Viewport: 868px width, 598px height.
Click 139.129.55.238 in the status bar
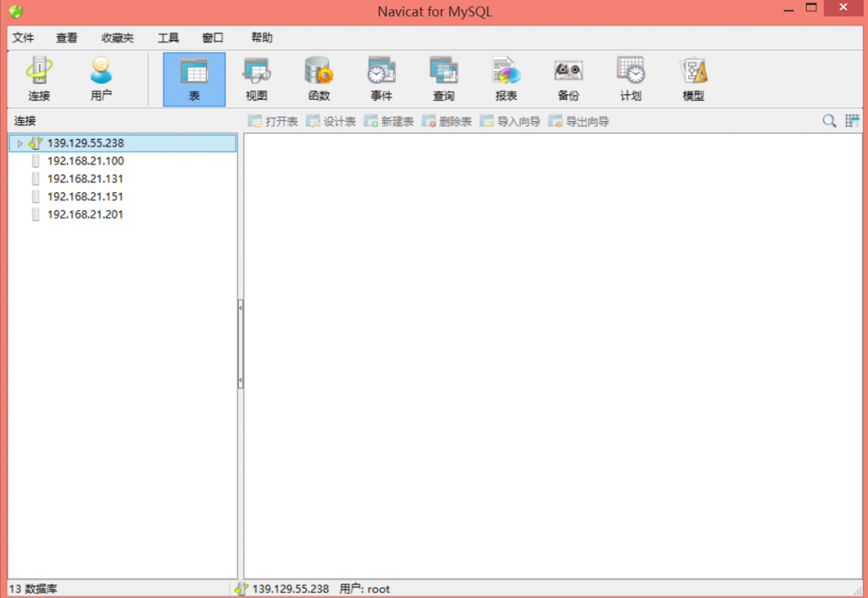[290, 590]
